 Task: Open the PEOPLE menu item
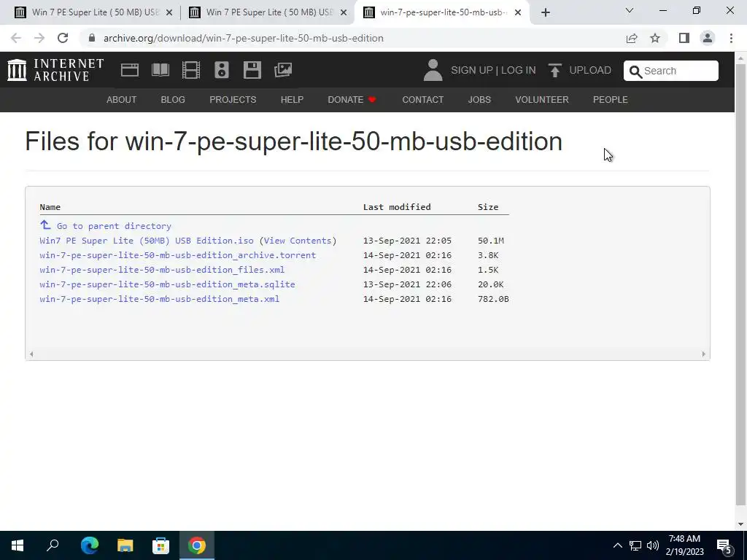611,99
